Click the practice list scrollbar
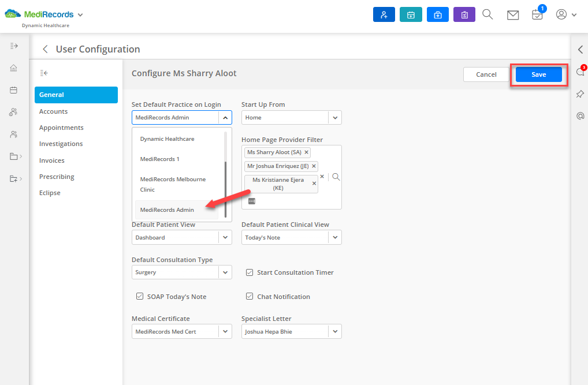Screen dimensions: 588x385 coord(226,189)
